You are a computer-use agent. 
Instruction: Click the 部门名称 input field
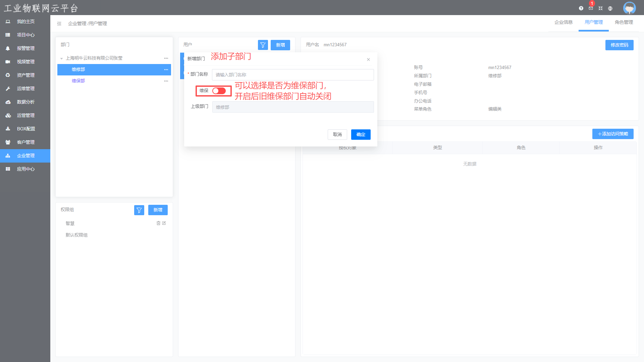tap(292, 75)
